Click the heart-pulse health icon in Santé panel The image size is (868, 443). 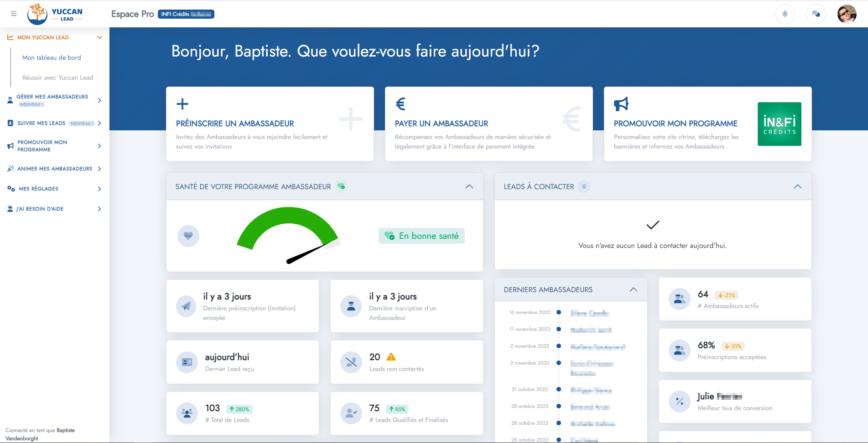pos(188,236)
